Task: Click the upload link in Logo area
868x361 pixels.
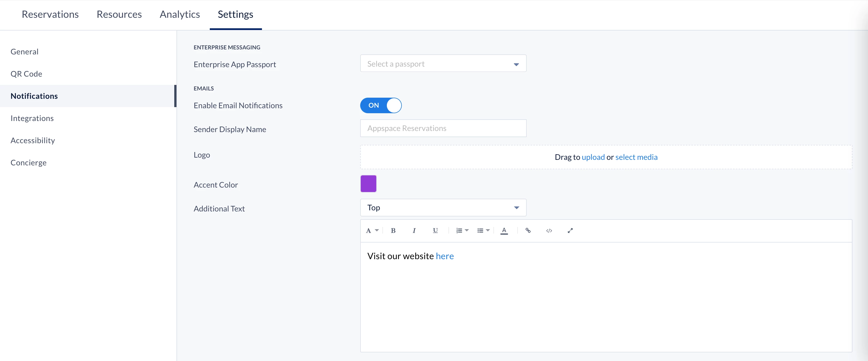Action: coord(593,157)
